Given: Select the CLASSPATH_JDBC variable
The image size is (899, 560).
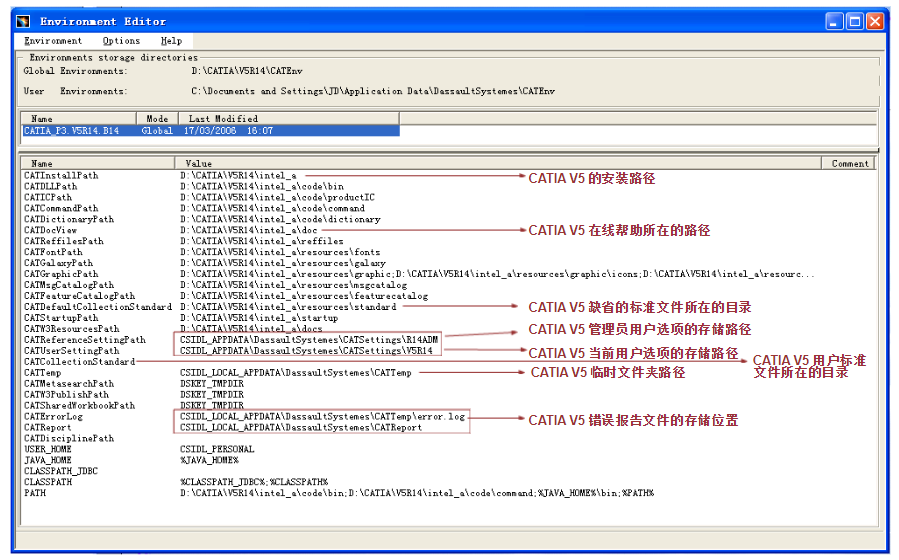Looking at the screenshot, I should (61, 471).
